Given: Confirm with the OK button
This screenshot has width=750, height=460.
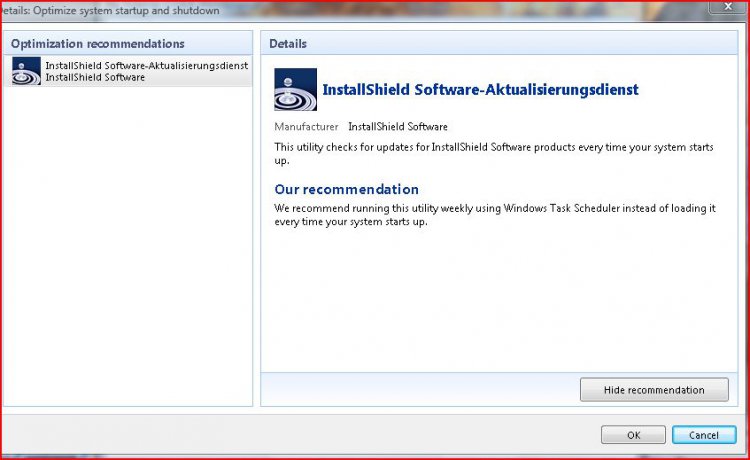Looking at the screenshot, I should [633, 435].
